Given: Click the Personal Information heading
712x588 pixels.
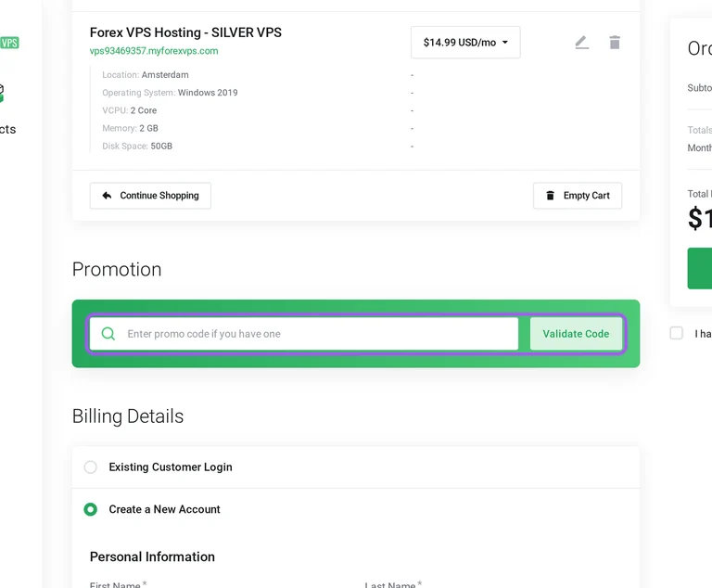Looking at the screenshot, I should [x=152, y=556].
